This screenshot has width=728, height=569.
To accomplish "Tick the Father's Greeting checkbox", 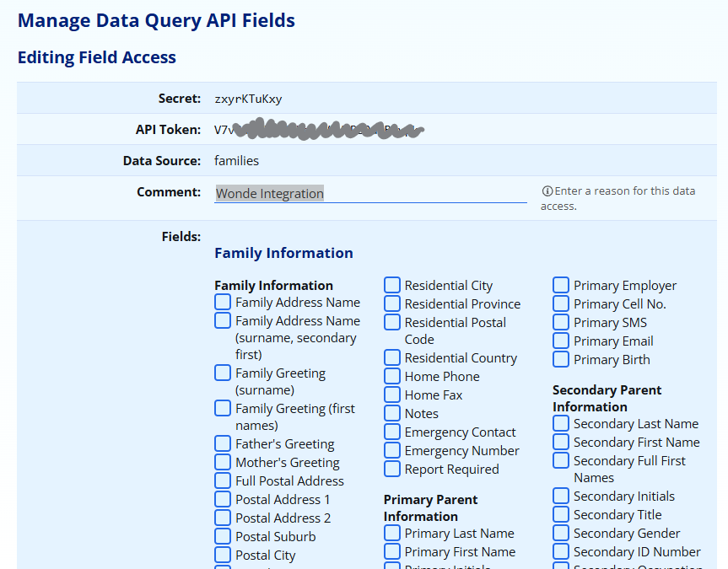I will [x=223, y=443].
